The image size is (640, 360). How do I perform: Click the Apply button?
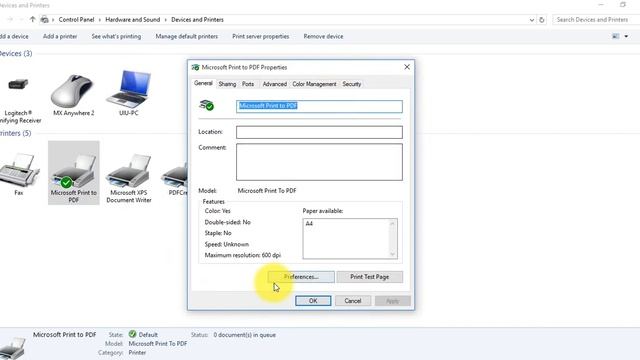pyautogui.click(x=392, y=301)
